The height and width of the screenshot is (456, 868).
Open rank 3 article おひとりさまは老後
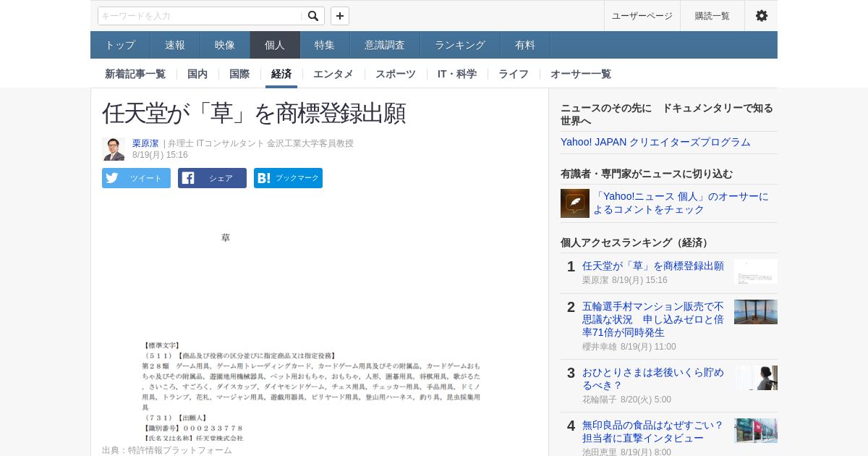(x=653, y=379)
